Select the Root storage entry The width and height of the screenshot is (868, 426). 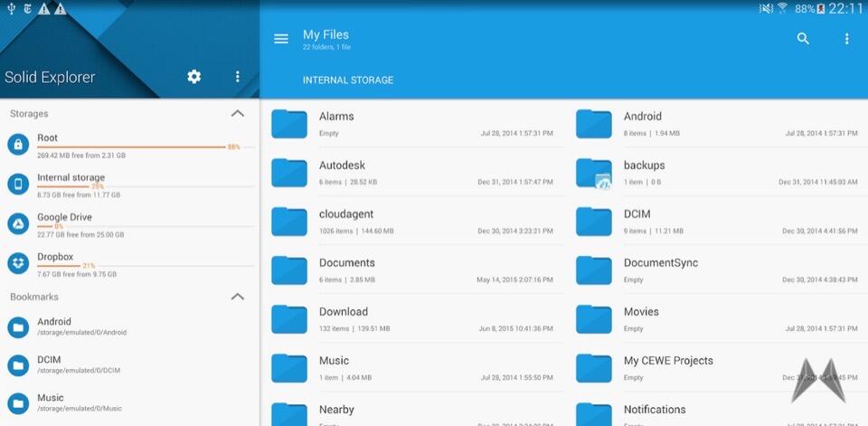(x=129, y=146)
